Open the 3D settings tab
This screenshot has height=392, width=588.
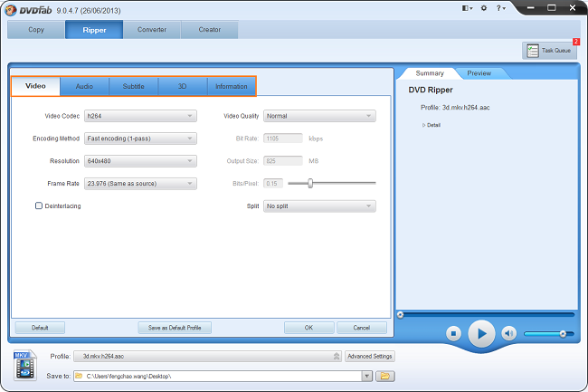point(183,86)
